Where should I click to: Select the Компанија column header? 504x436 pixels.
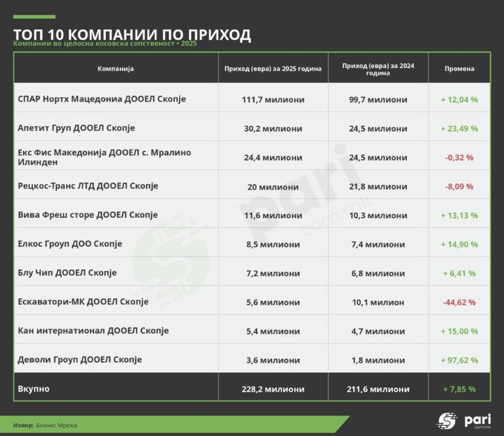(116, 68)
